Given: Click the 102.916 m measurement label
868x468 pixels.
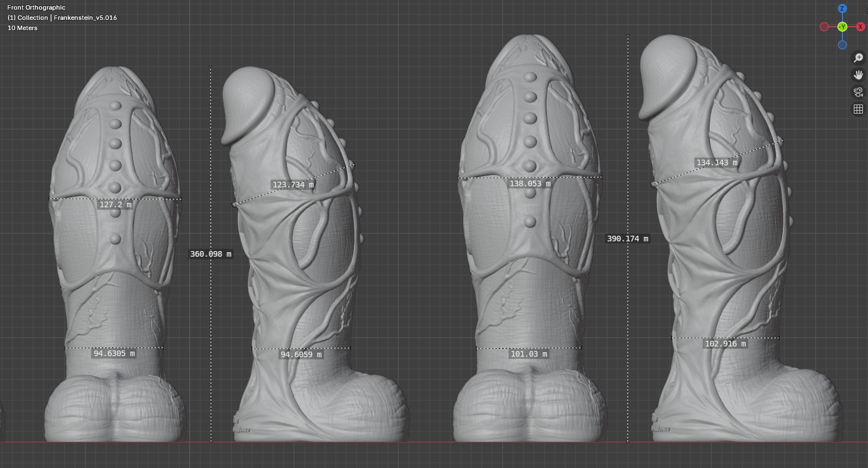Looking at the screenshot, I should pyautogui.click(x=725, y=344).
